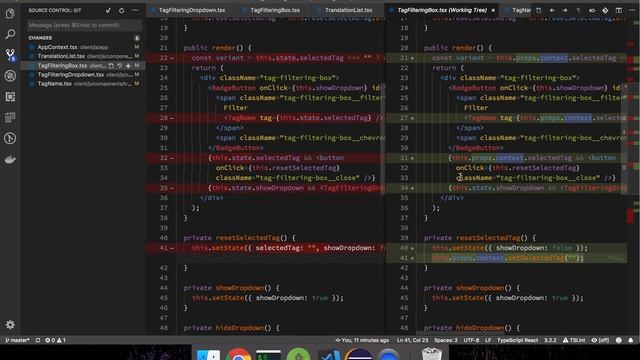Click the added-line marker on right line 21
Screen dimensions: 640x360
tap(412, 58)
